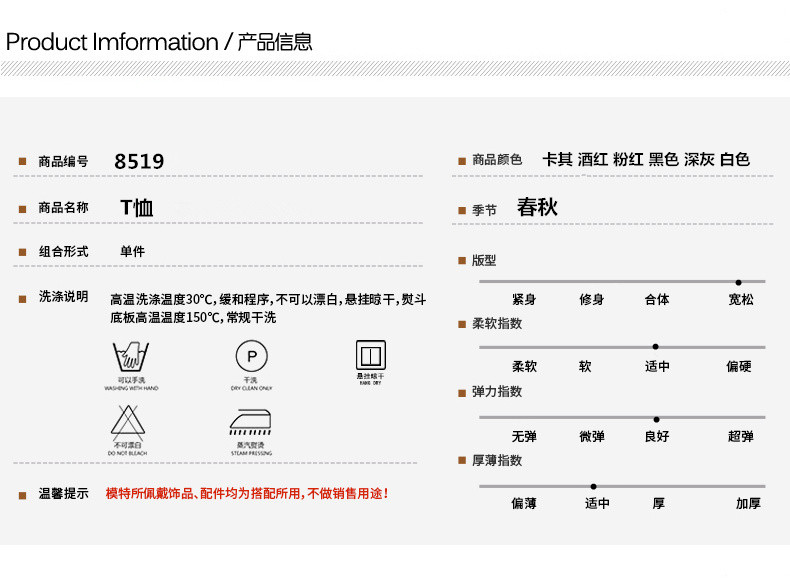Click the 宽松 fit label
The height and width of the screenshot is (584, 790).
pyautogui.click(x=741, y=299)
